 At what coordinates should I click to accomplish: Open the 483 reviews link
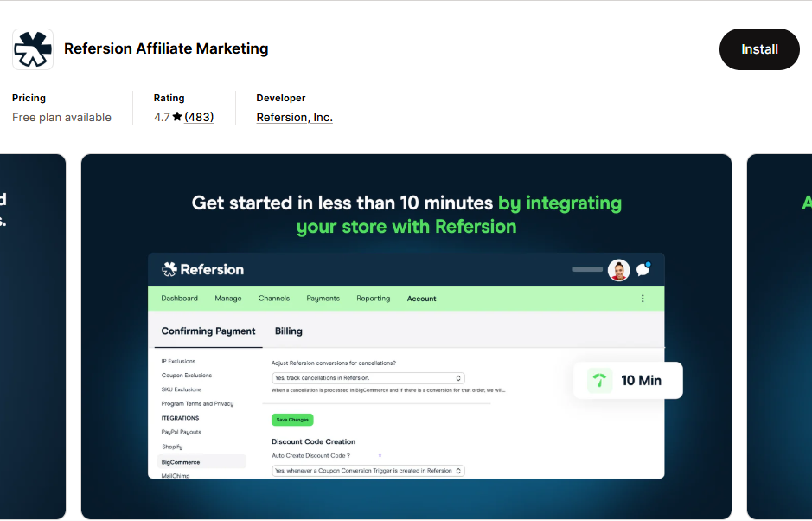(199, 117)
